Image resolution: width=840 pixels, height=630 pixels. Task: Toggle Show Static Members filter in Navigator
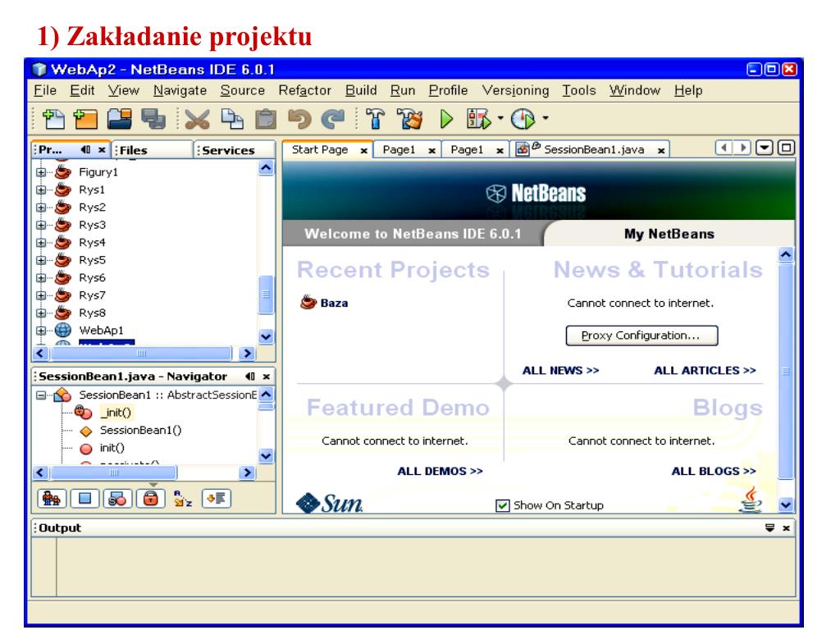[x=117, y=499]
